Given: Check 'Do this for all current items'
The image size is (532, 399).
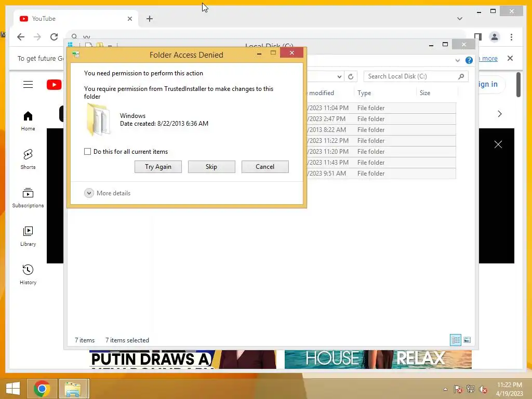Looking at the screenshot, I should click(87, 152).
